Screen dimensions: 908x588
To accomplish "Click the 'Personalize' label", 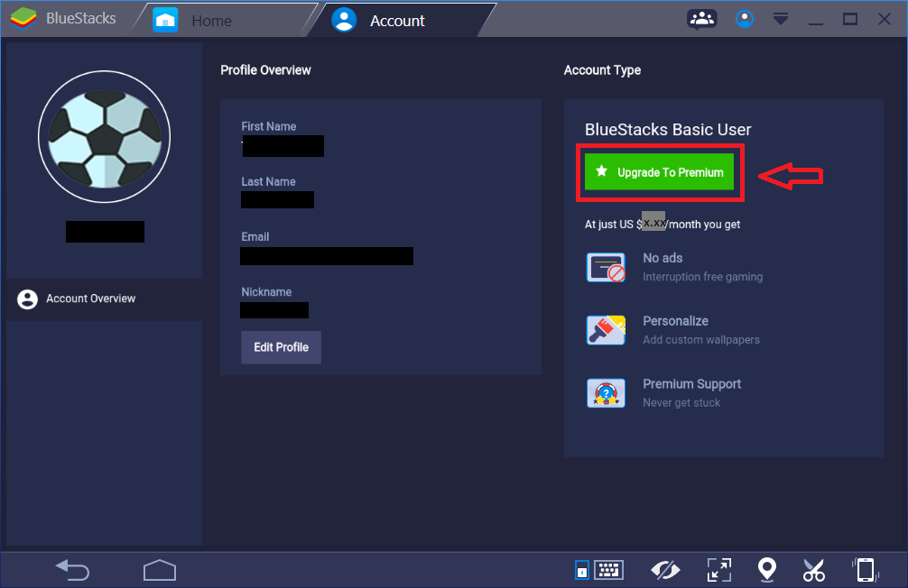I will click(676, 321).
